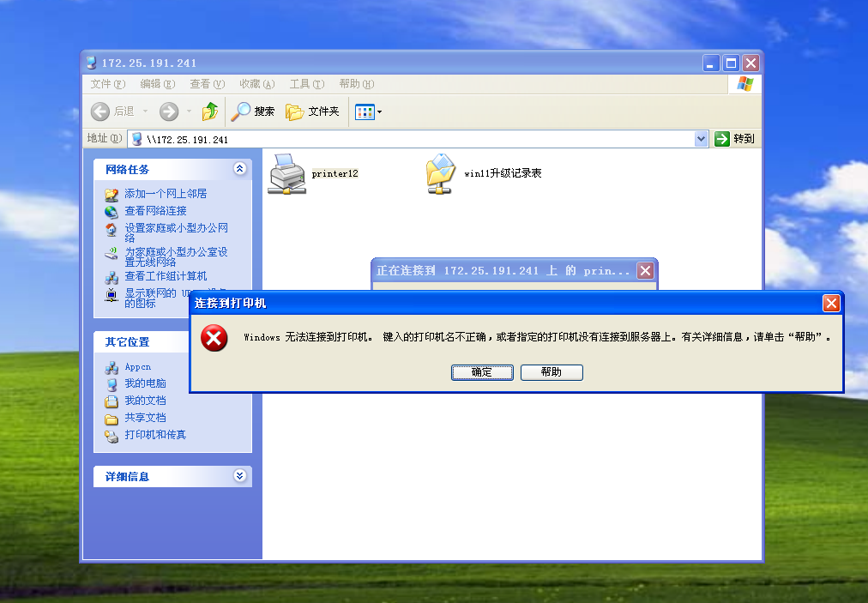Click 帮助 in the error dialog
Screen dimensions: 868x603
(x=552, y=372)
